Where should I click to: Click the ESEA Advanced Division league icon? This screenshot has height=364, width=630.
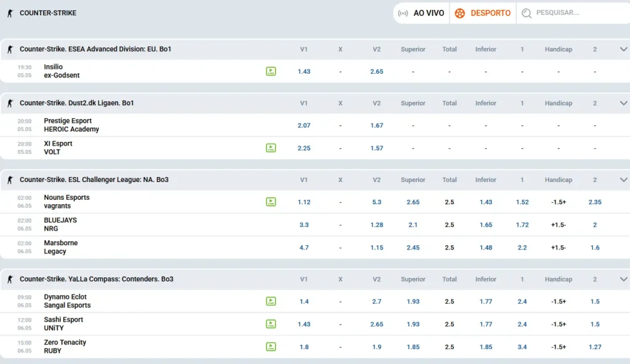(x=10, y=49)
